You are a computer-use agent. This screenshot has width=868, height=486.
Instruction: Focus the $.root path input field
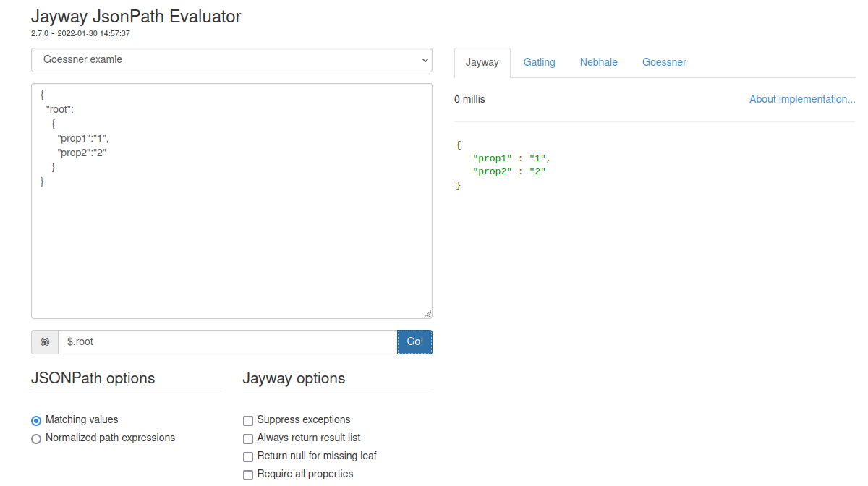(x=228, y=342)
